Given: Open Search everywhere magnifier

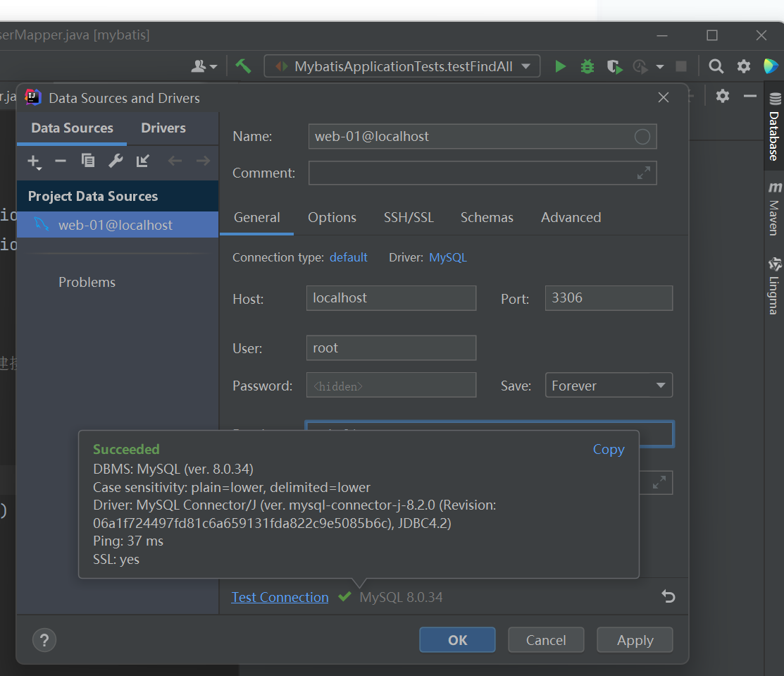Looking at the screenshot, I should pos(716,66).
